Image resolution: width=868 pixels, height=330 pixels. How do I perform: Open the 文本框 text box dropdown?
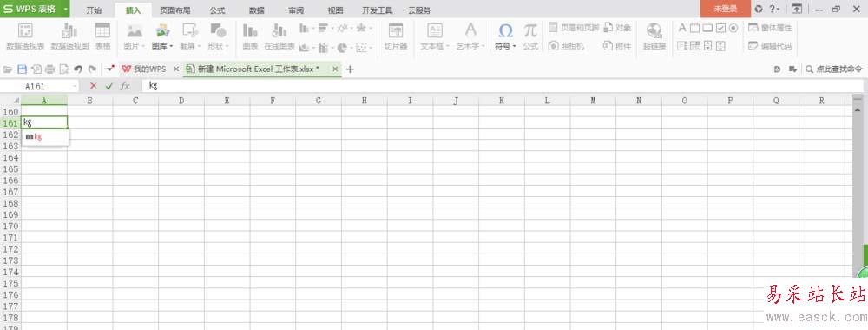435,36
